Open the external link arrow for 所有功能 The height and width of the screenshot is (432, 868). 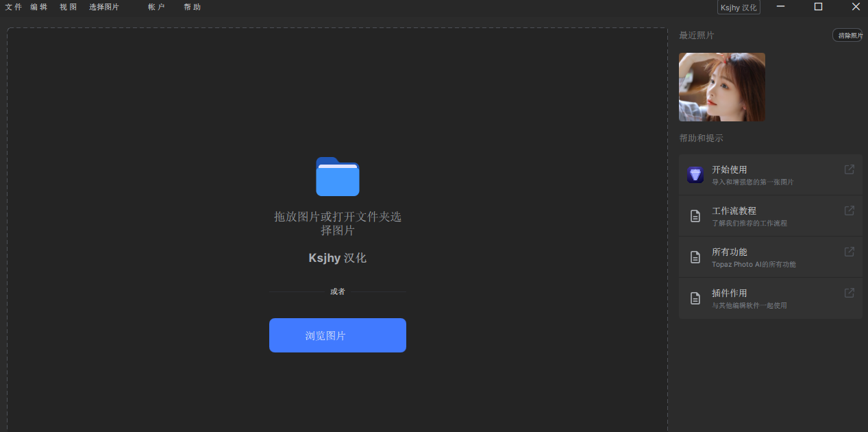[849, 252]
